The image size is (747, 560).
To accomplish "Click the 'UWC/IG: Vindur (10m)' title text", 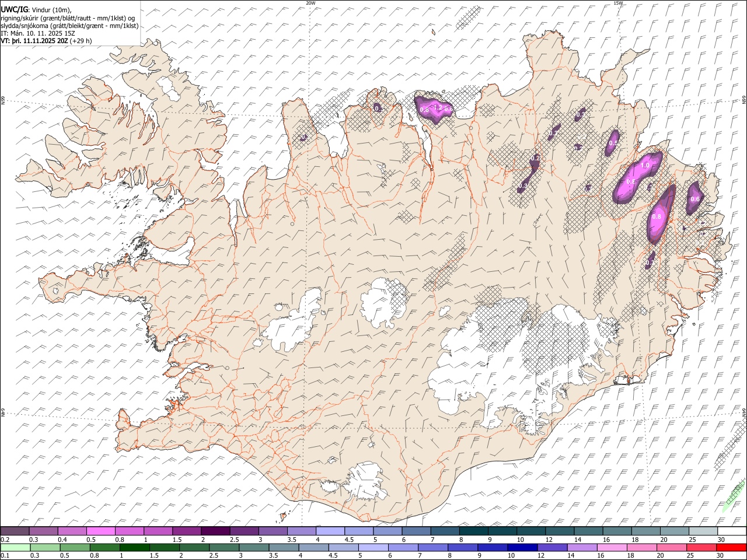I will pyautogui.click(x=36, y=10).
